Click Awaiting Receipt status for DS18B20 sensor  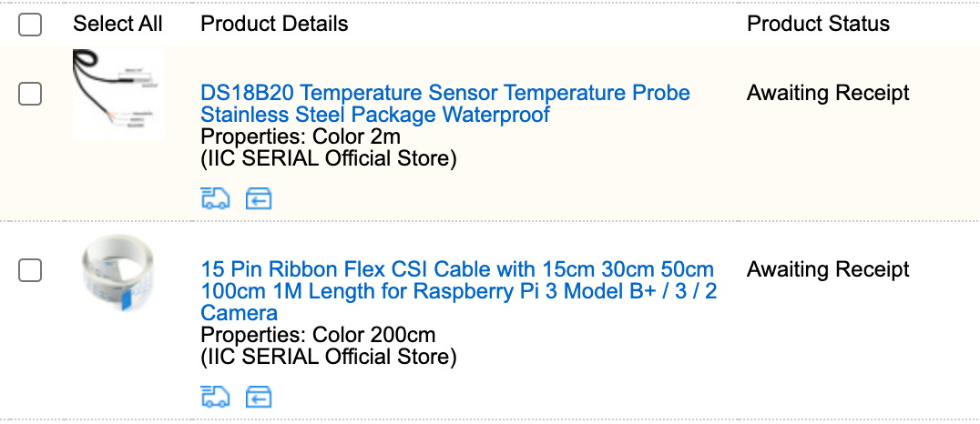pos(828,93)
